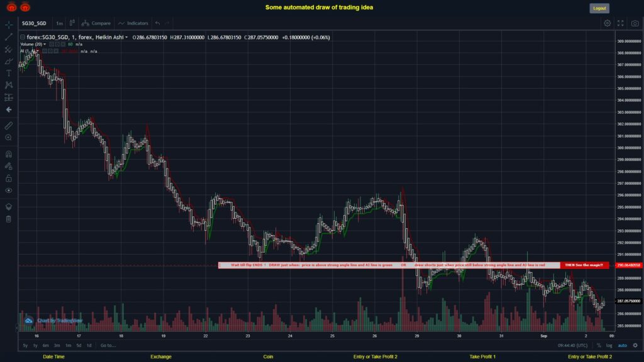644x362 pixels.
Task: Click the left red logo icon
Action: tap(11, 7)
